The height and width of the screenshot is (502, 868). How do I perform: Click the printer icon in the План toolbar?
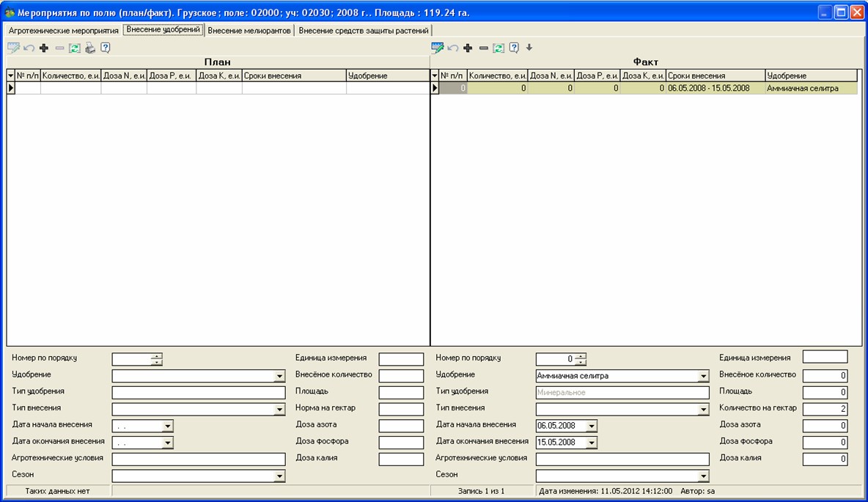[x=89, y=48]
